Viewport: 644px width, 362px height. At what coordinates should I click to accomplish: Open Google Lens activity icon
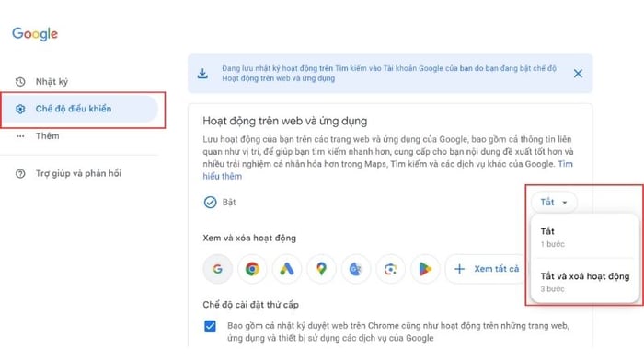click(390, 269)
